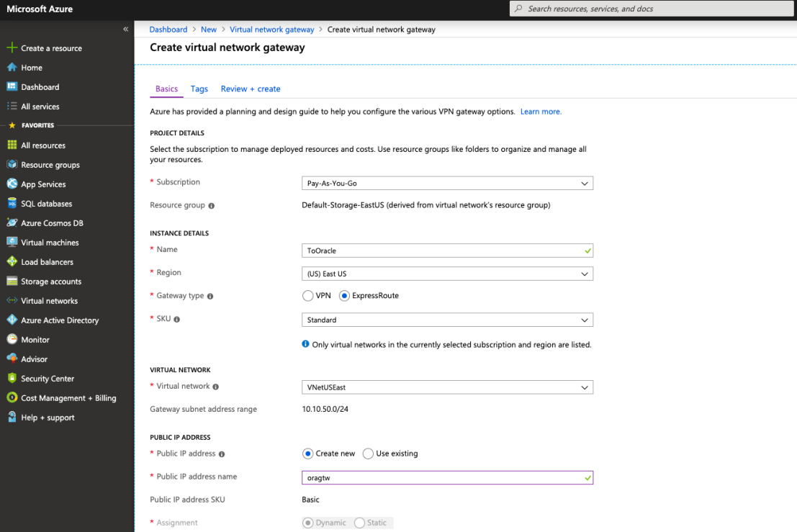Open the Subscription dropdown
This screenshot has width=797, height=532.
(446, 183)
